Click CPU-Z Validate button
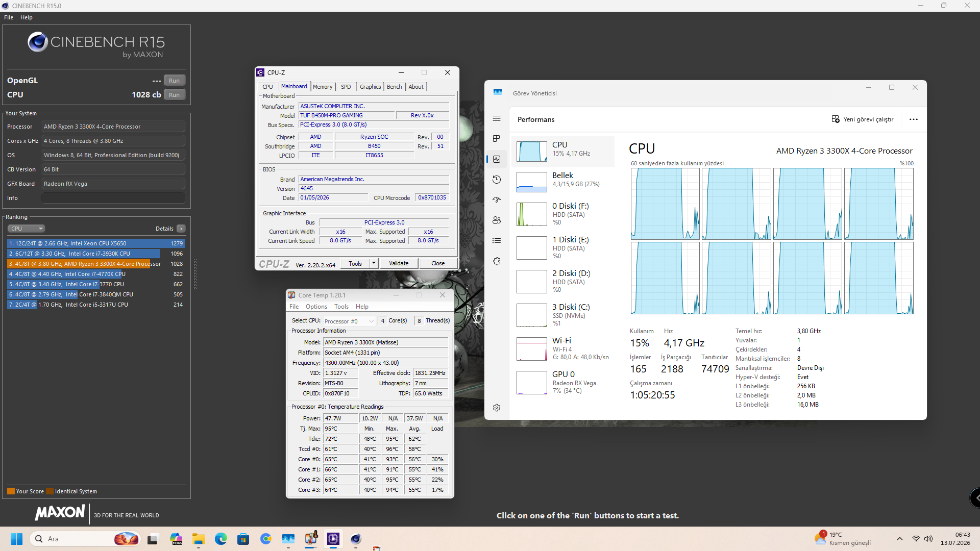Screen dimensions: 980x551 pos(399,263)
